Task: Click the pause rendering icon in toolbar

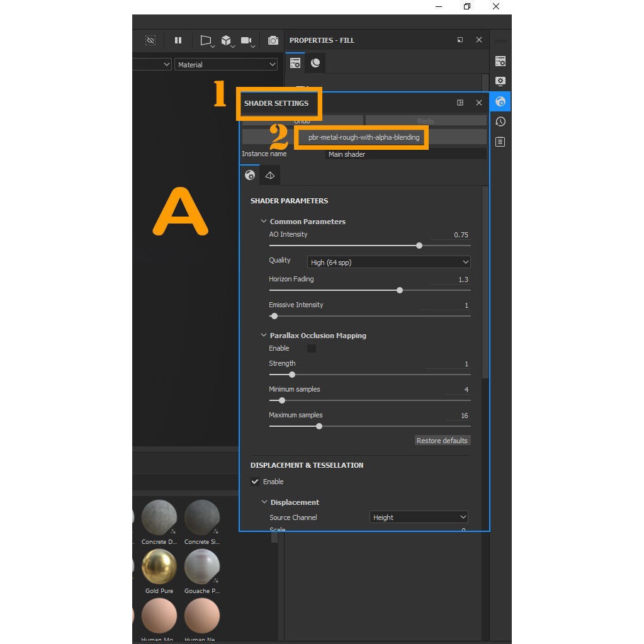Action: click(x=178, y=40)
